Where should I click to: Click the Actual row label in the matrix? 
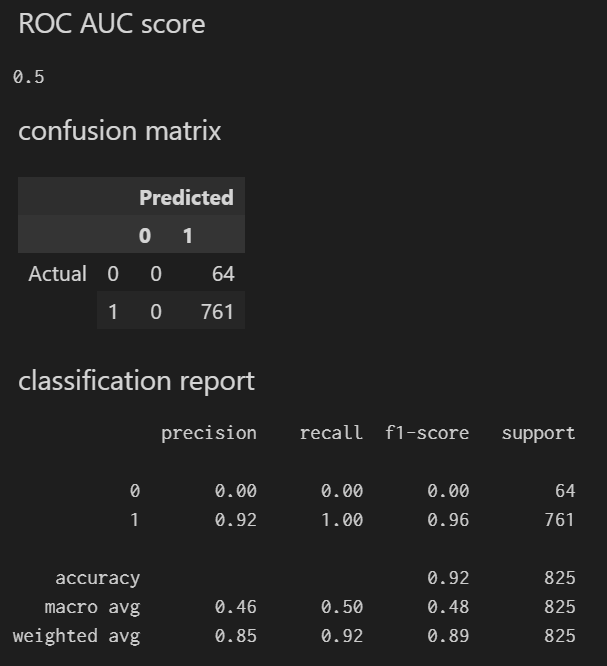[57, 274]
